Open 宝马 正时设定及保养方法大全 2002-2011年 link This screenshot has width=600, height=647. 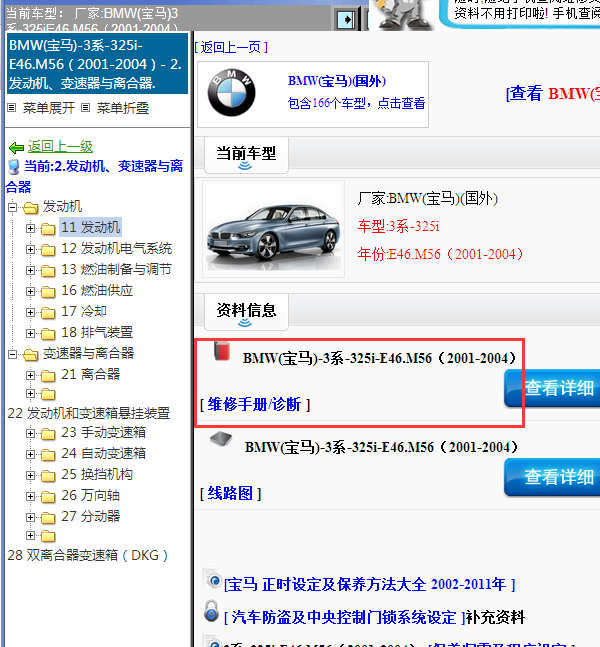pos(369,584)
